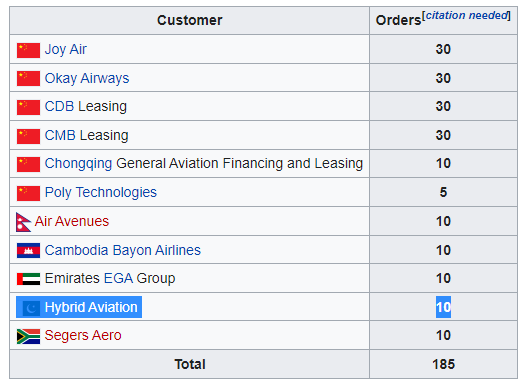The width and height of the screenshot is (528, 389).
Task: Open the Cambodia Bayon Airlines link
Action: [x=123, y=250]
